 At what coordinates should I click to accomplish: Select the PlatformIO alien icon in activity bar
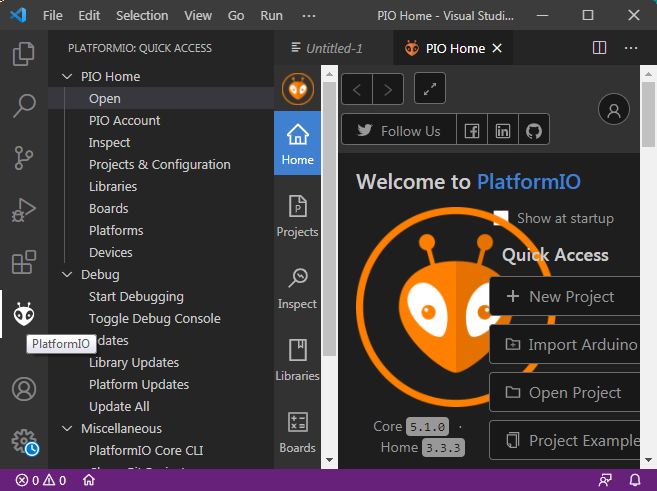24,314
